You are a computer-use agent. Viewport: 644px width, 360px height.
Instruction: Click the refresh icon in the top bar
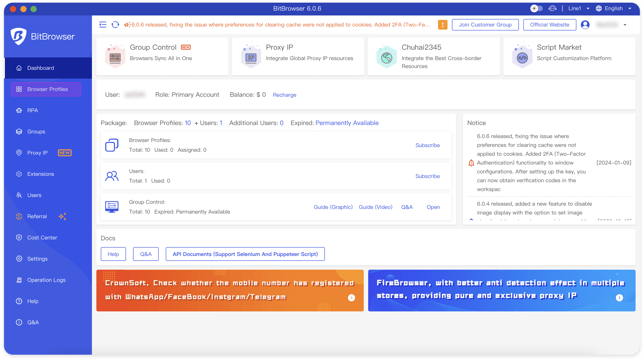(115, 25)
